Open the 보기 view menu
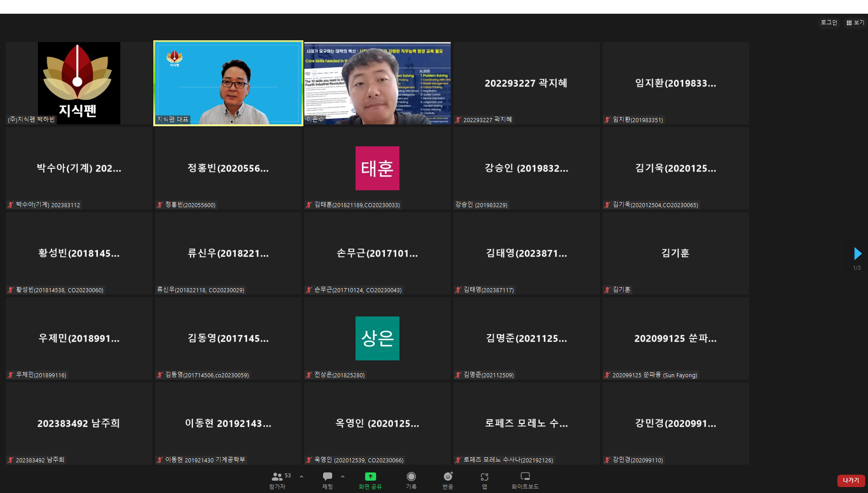The width and height of the screenshot is (868, 493). click(x=855, y=22)
